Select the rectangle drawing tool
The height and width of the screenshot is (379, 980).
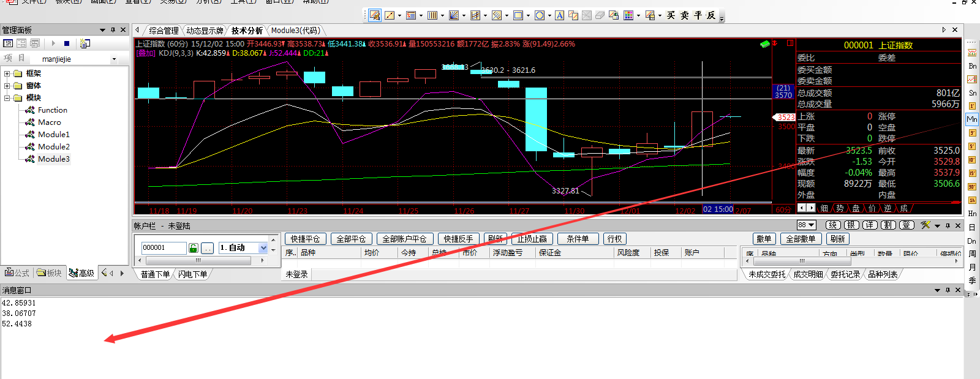pyautogui.click(x=518, y=15)
